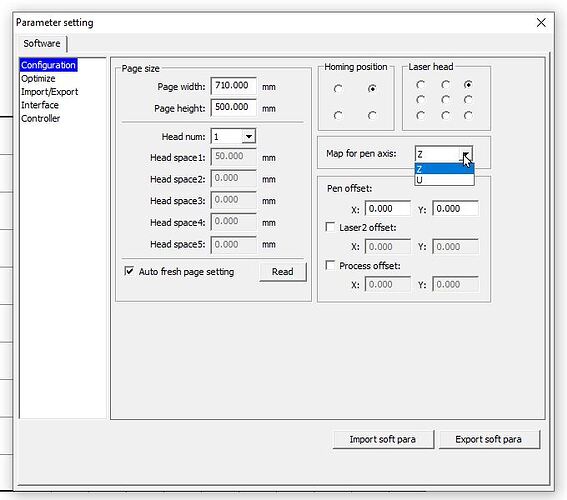Close the Parameter setting dialog

click(x=541, y=22)
